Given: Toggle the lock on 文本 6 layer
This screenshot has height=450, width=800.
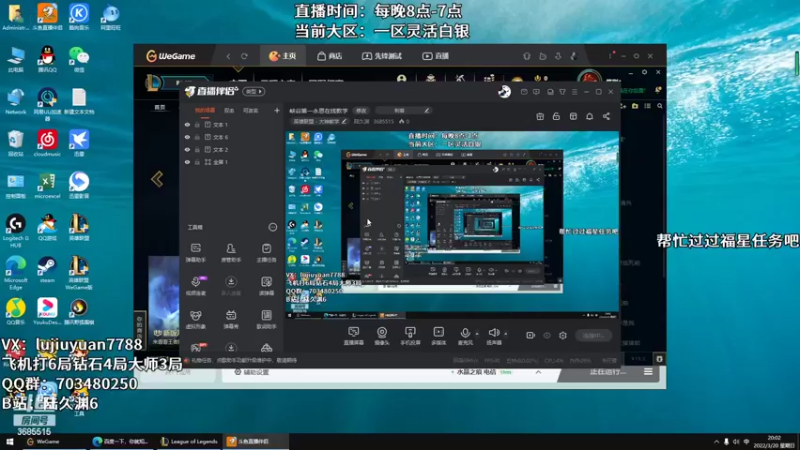Looking at the screenshot, I should [197, 137].
